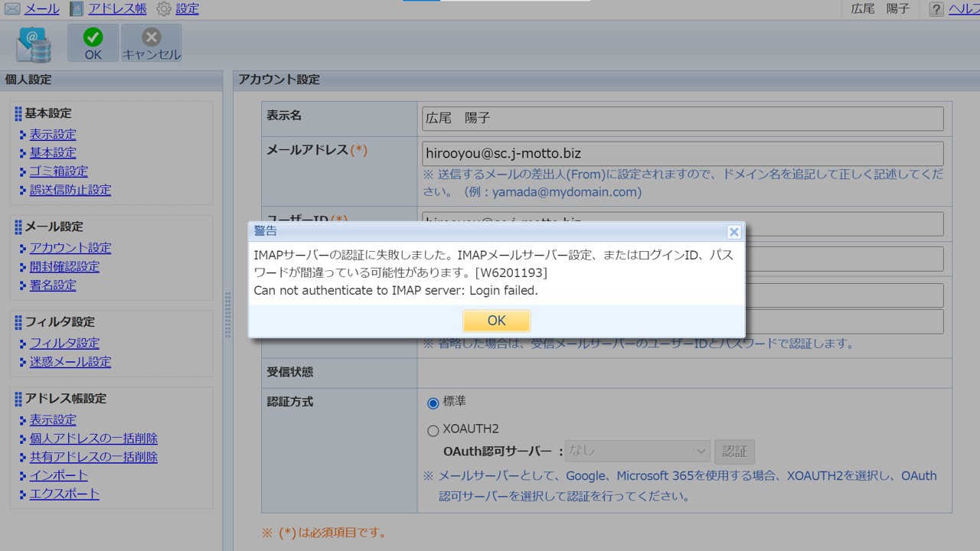Open the アドレス帳 address book icon
980x551 pixels.
click(76, 8)
